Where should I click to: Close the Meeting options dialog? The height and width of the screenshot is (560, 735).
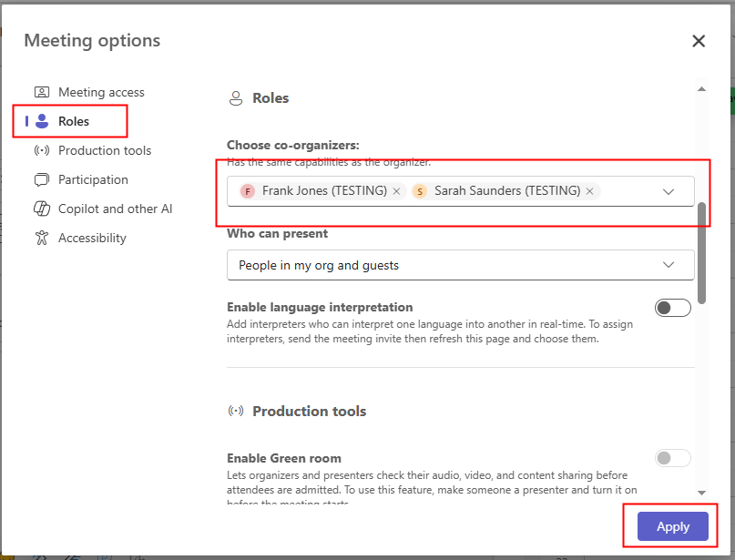click(x=699, y=41)
